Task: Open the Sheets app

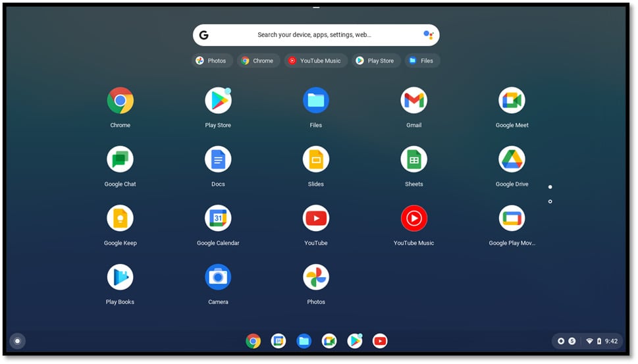Action: click(x=413, y=159)
